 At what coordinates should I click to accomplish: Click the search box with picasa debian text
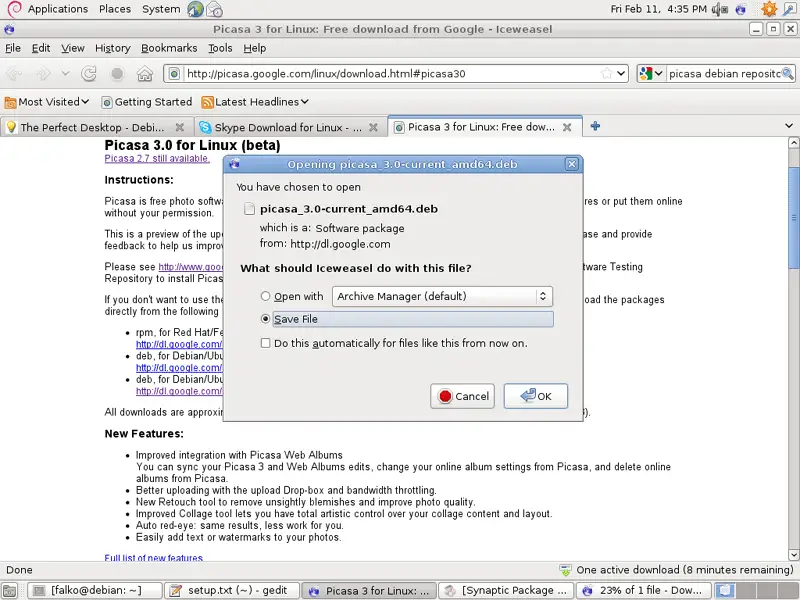[x=724, y=73]
